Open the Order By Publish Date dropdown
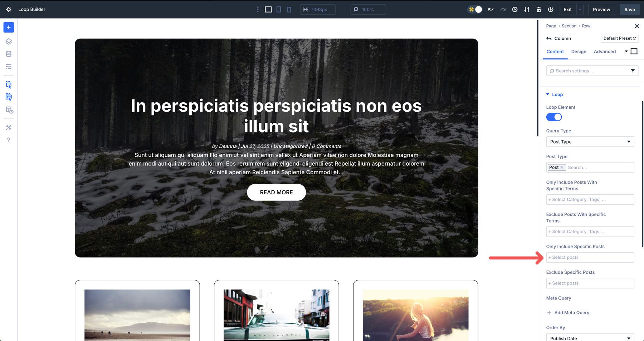This screenshot has height=341, width=644. coord(590,338)
